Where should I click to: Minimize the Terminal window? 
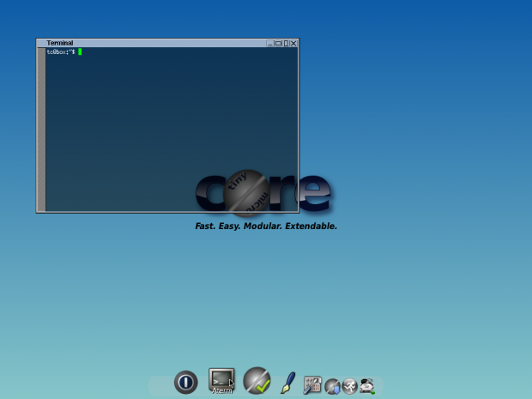click(x=270, y=43)
